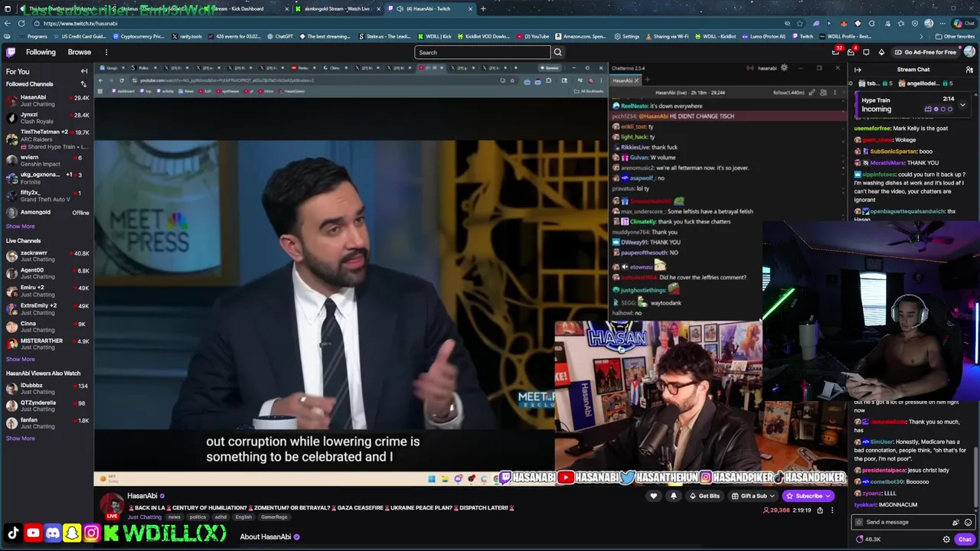Viewport: 980px width, 551px height.
Task: Open the Twitch user avatar menu
Action: [x=969, y=52]
